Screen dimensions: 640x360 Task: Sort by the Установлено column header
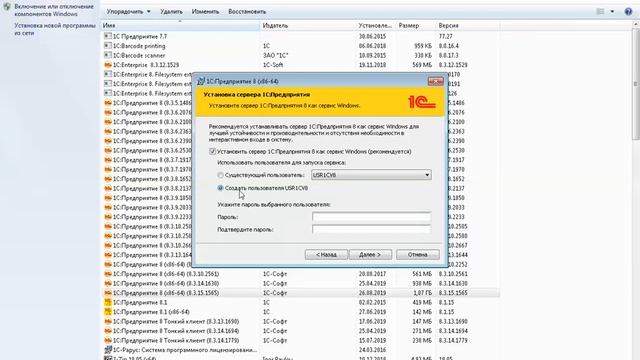click(376, 25)
